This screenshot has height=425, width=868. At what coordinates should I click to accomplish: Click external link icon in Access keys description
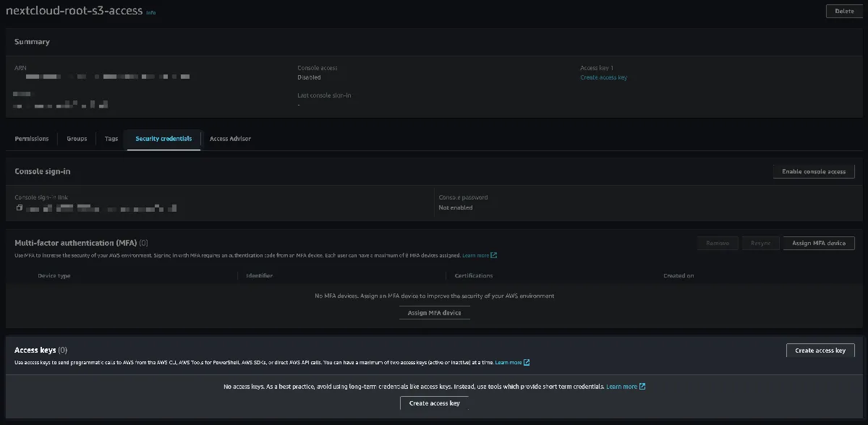coord(527,362)
